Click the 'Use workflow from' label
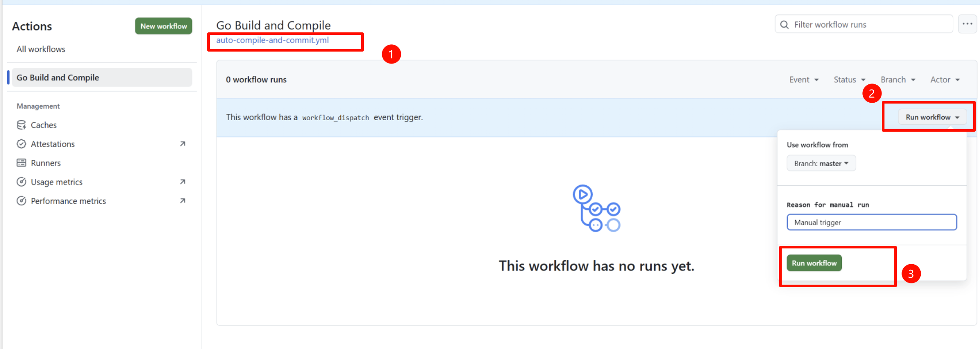 [818, 145]
